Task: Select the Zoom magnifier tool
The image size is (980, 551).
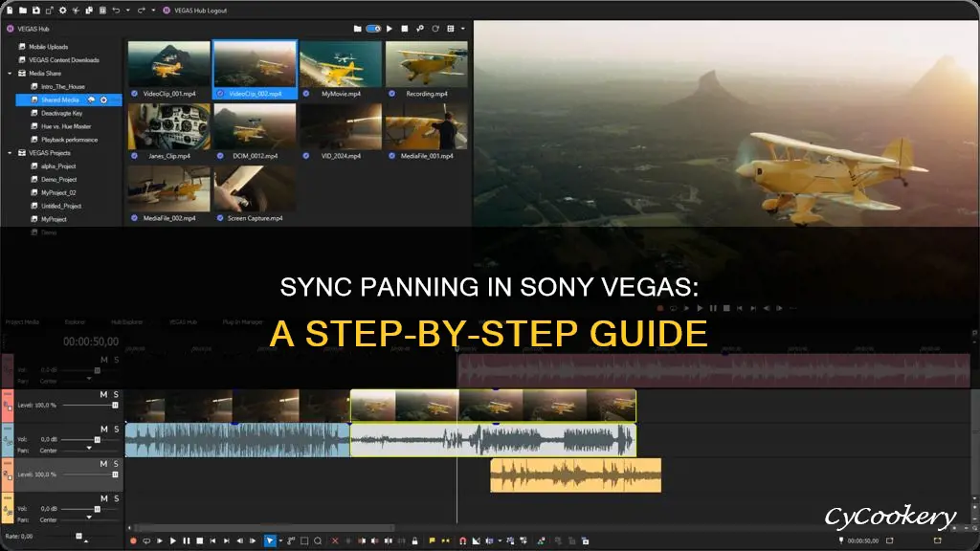Action: tap(318, 541)
